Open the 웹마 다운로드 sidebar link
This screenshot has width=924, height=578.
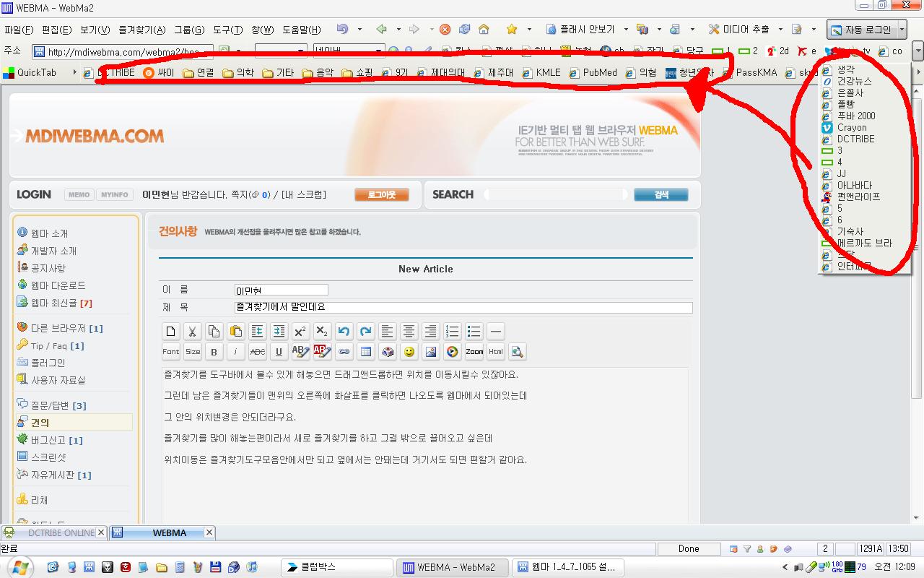click(x=58, y=285)
